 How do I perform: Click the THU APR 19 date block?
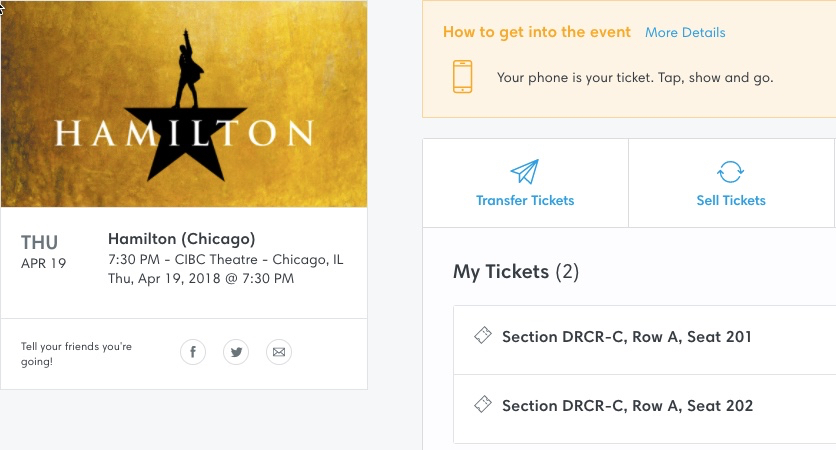point(43,252)
